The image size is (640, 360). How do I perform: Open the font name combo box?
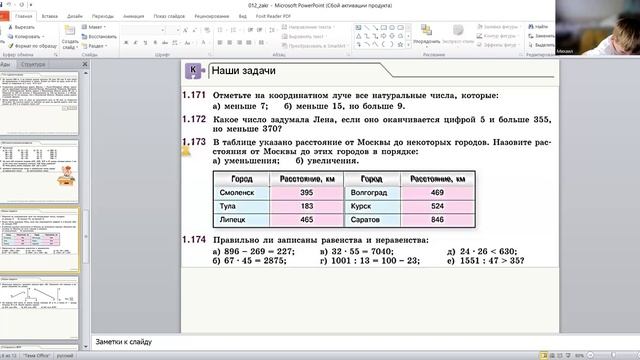point(143,30)
